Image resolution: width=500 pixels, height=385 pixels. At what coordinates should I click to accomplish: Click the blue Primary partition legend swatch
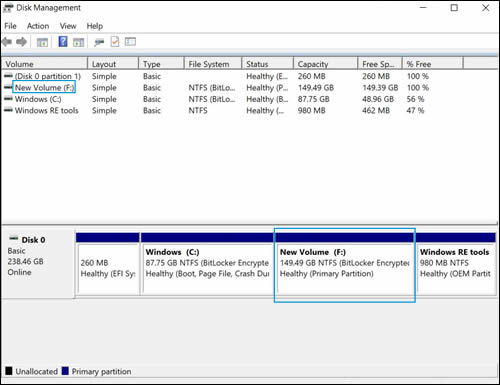coord(65,371)
